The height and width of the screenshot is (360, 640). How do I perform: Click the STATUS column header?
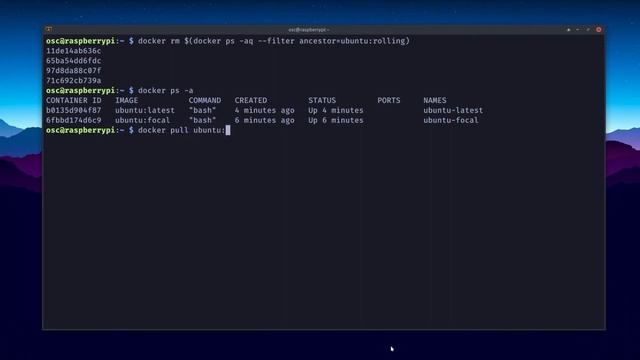[322, 100]
